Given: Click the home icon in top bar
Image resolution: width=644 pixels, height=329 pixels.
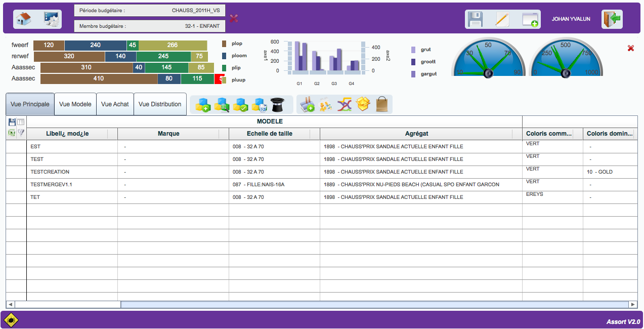Looking at the screenshot, I should point(24,19).
